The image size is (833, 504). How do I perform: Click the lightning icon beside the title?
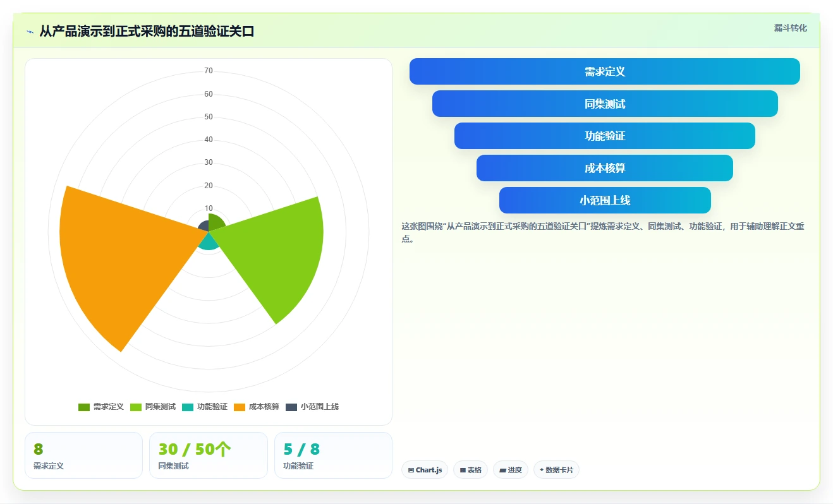click(30, 32)
